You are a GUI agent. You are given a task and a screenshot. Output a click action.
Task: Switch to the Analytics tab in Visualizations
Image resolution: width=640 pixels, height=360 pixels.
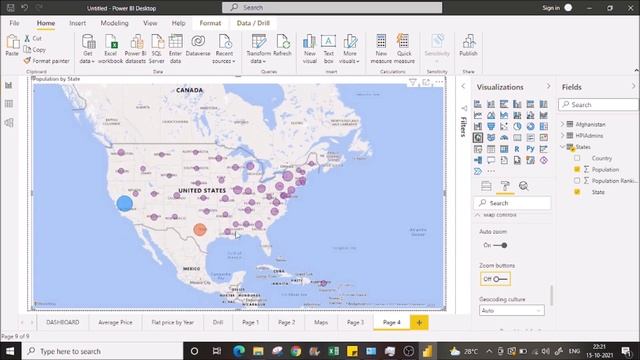click(524, 186)
